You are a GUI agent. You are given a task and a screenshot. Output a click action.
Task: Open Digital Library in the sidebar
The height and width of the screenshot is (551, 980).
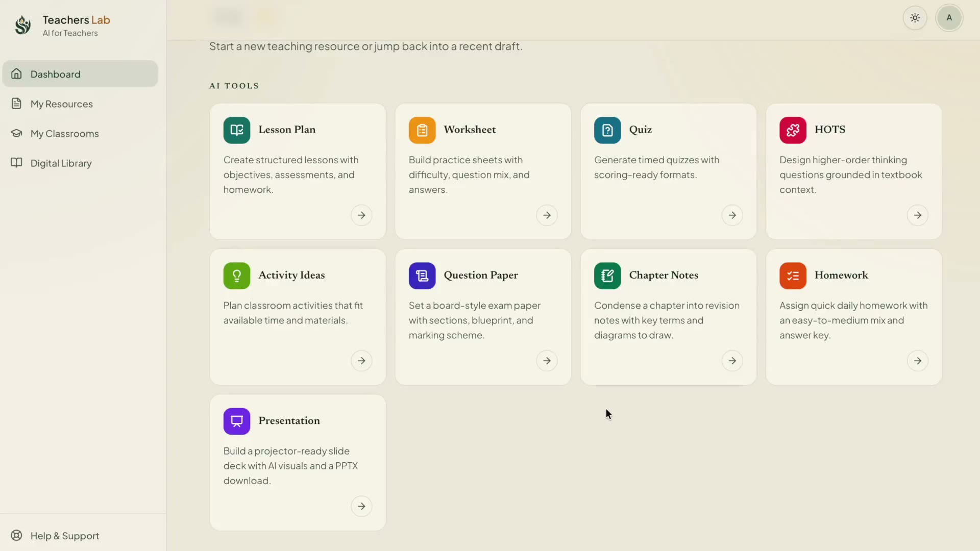coord(80,163)
